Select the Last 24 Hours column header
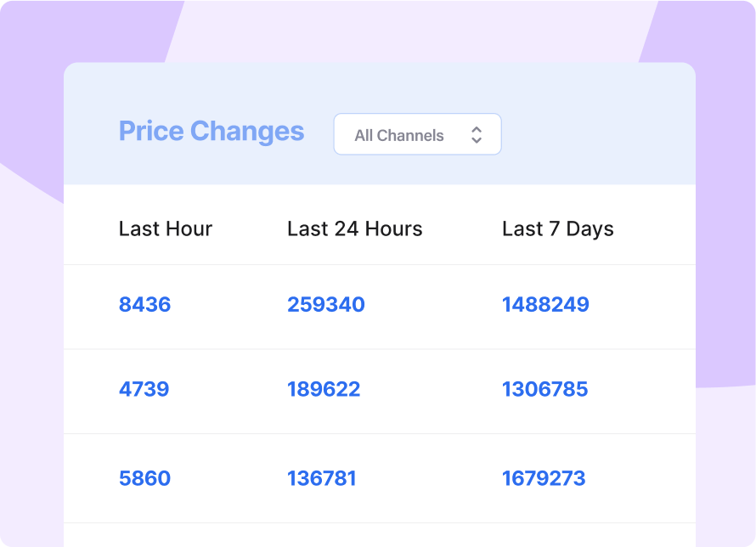Screen dimensions: 756x547 [x=354, y=228]
